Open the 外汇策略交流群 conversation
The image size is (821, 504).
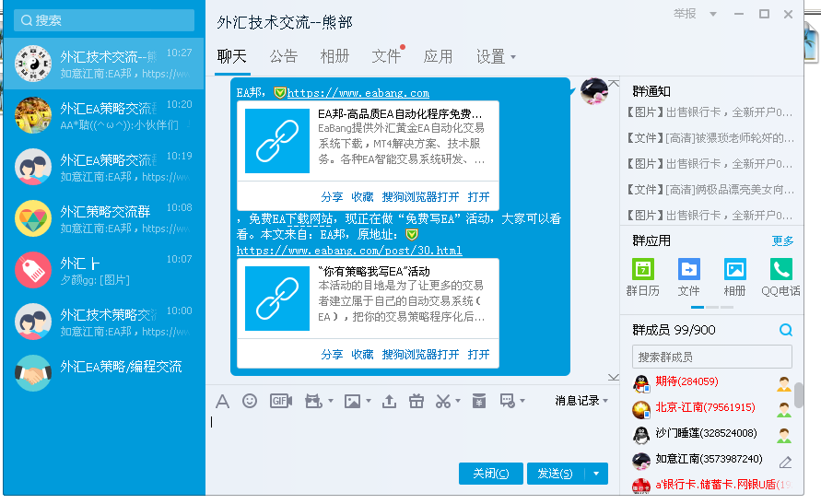coord(104,218)
